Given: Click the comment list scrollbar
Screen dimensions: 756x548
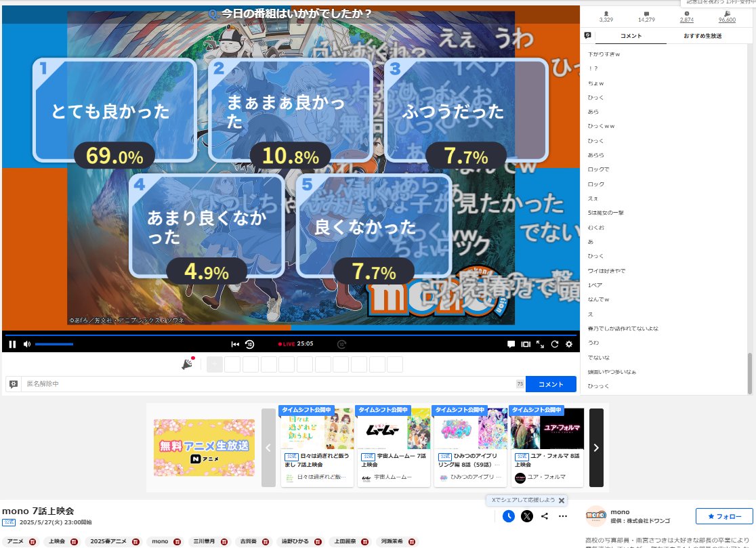Looking at the screenshot, I should [x=749, y=373].
